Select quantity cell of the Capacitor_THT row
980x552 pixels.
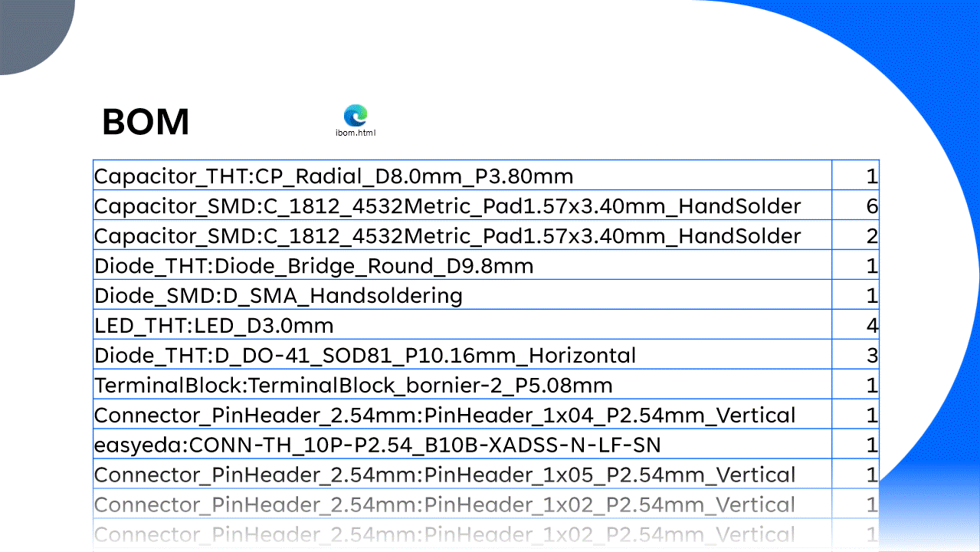(x=855, y=176)
